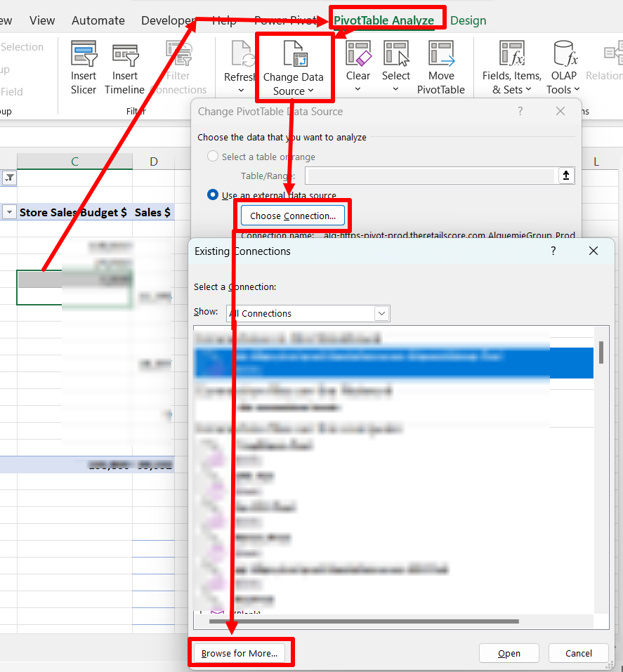Click the Table/Range collapse dialog icon

coord(567,176)
